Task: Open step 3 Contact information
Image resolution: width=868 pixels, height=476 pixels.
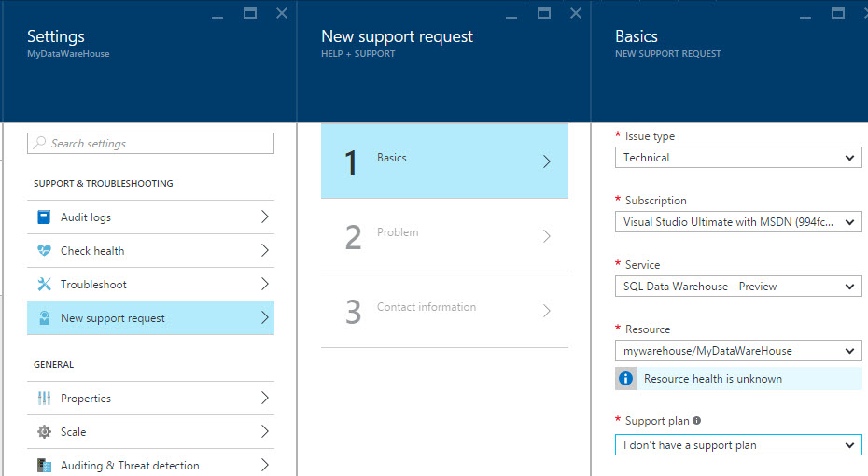Action: [x=444, y=310]
